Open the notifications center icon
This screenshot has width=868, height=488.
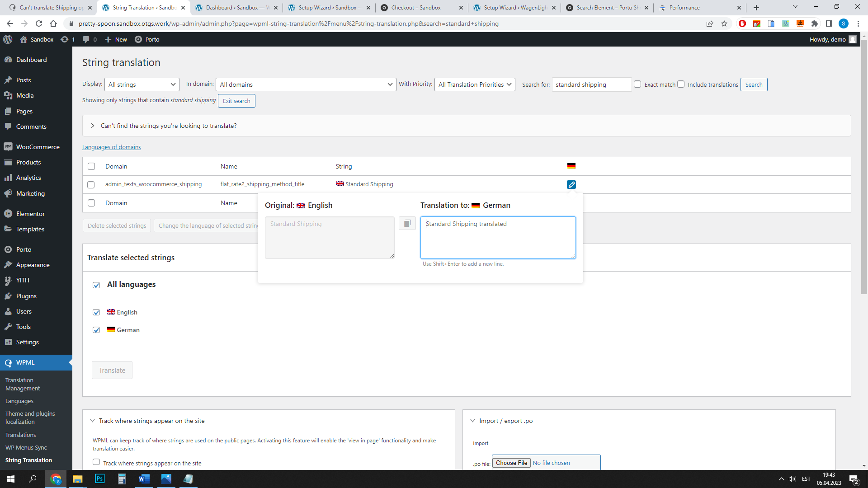854,479
